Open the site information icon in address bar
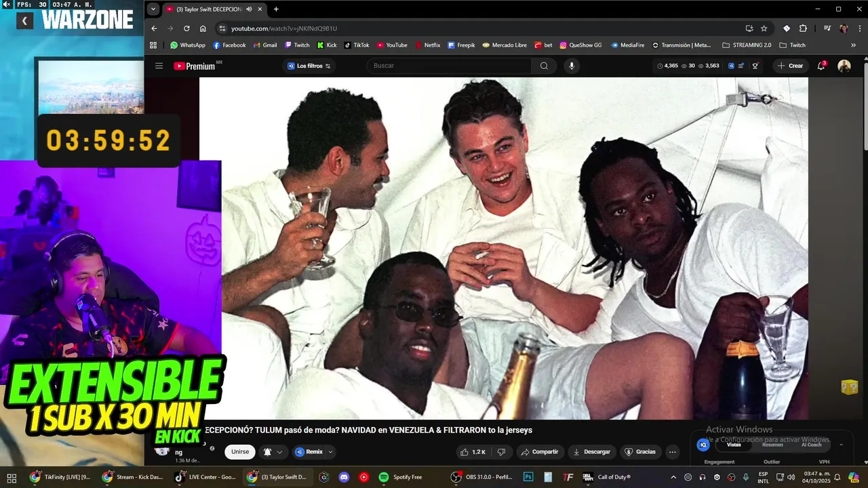 [x=222, y=28]
